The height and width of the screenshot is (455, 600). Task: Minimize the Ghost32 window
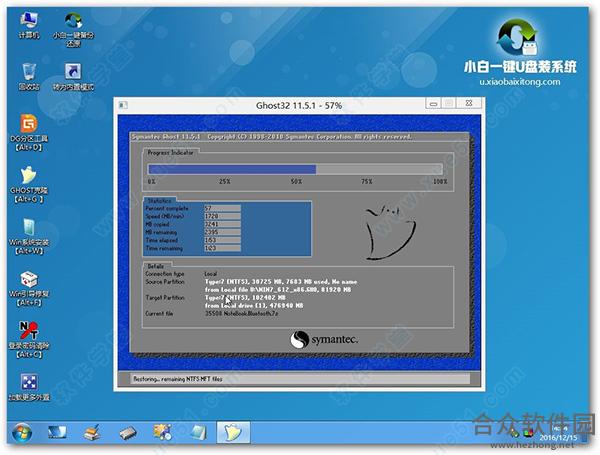coord(434,103)
